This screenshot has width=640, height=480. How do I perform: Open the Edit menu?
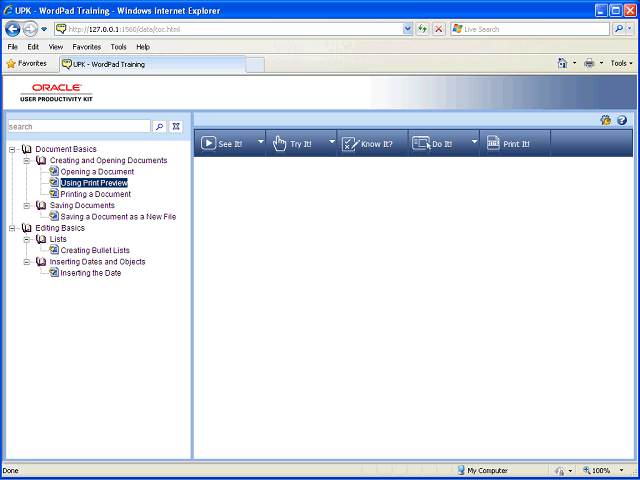tap(33, 47)
